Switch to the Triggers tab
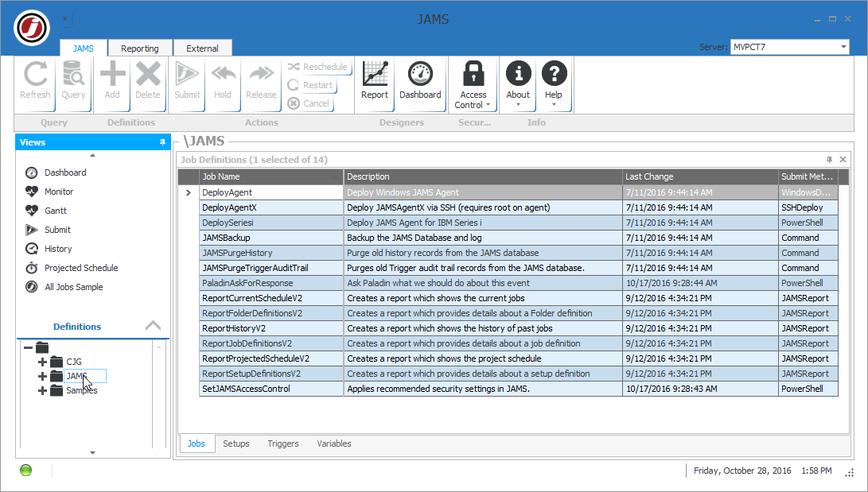The width and height of the screenshot is (868, 492). pyautogui.click(x=283, y=444)
